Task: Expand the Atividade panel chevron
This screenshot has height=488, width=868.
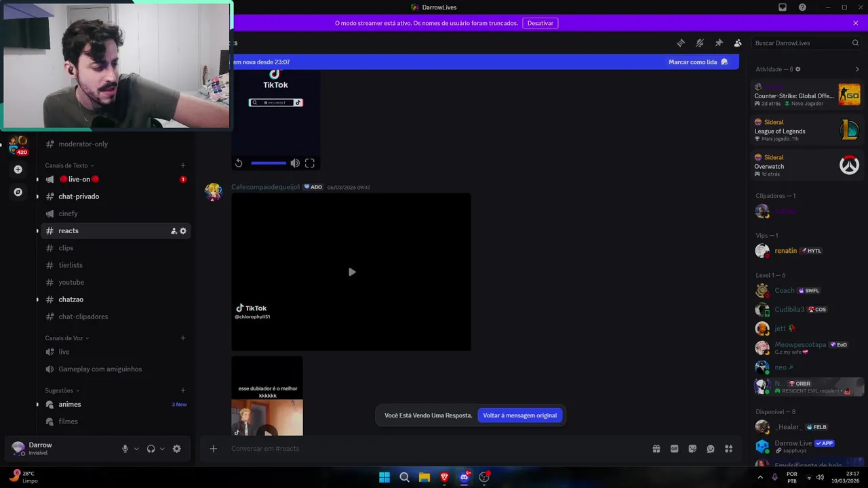Action: pyautogui.click(x=857, y=69)
